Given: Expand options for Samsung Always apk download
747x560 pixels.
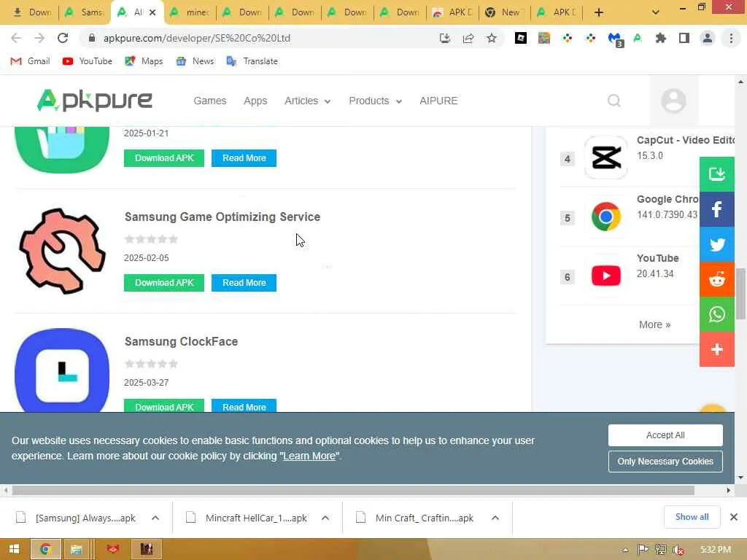Looking at the screenshot, I should [155, 518].
